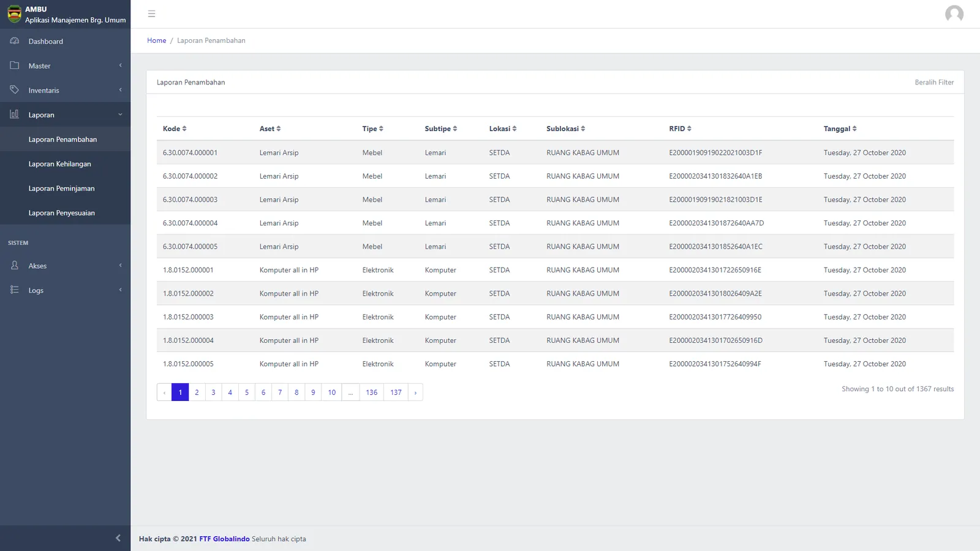Screen dimensions: 980x551
Task: Click the Logs list icon
Action: (x=15, y=290)
